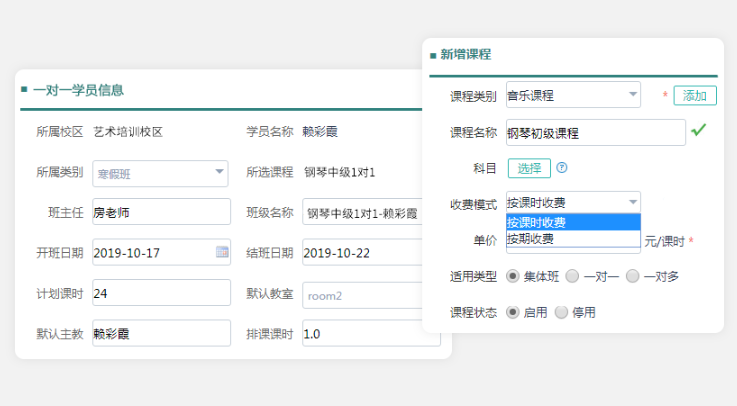Click the green checkmark beside 课程名称
This screenshot has width=737, height=406.
click(x=699, y=130)
